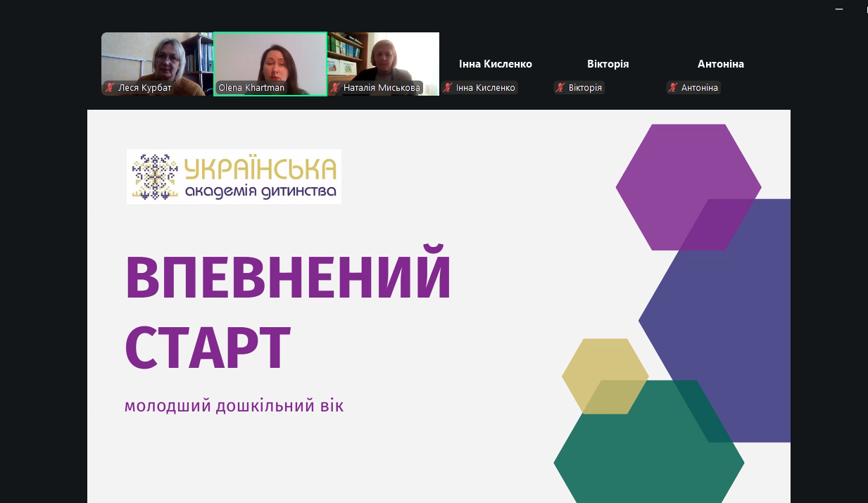This screenshot has height=503, width=868.
Task: Click the УКРАЇНСЬКА text in the logo
Action: point(260,169)
